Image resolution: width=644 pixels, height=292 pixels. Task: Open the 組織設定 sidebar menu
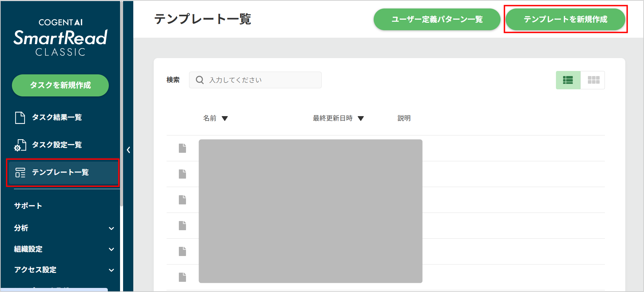(28, 249)
